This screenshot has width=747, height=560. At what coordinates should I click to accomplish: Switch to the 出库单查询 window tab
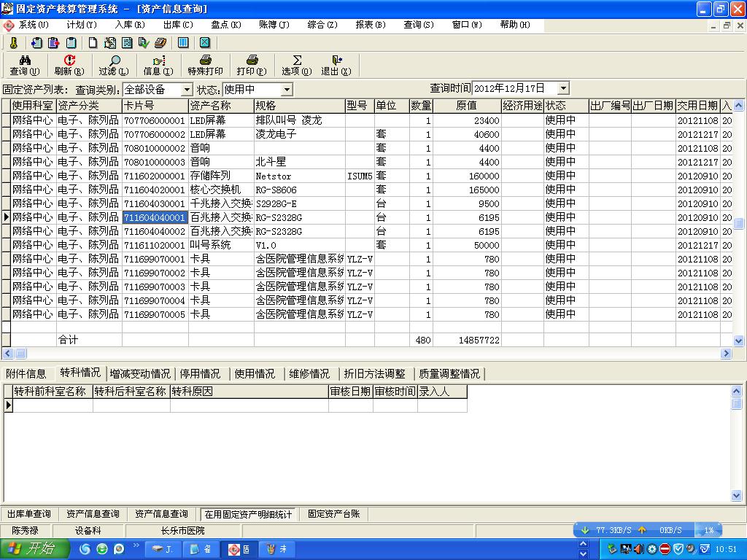[29, 514]
